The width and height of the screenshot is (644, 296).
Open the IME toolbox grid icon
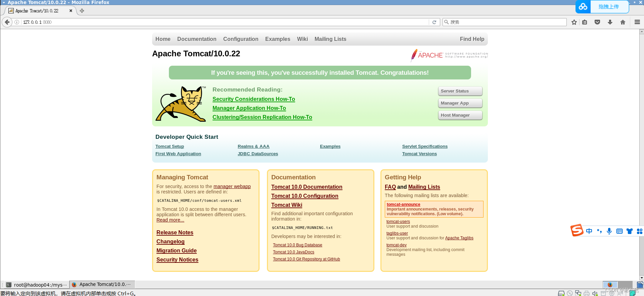[640, 231]
